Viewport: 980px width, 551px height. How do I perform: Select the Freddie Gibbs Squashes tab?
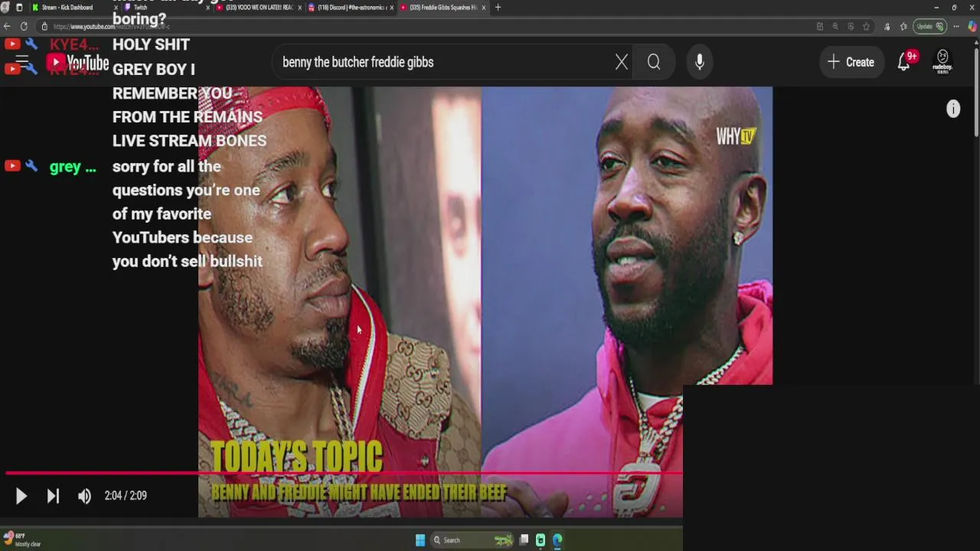[x=443, y=8]
